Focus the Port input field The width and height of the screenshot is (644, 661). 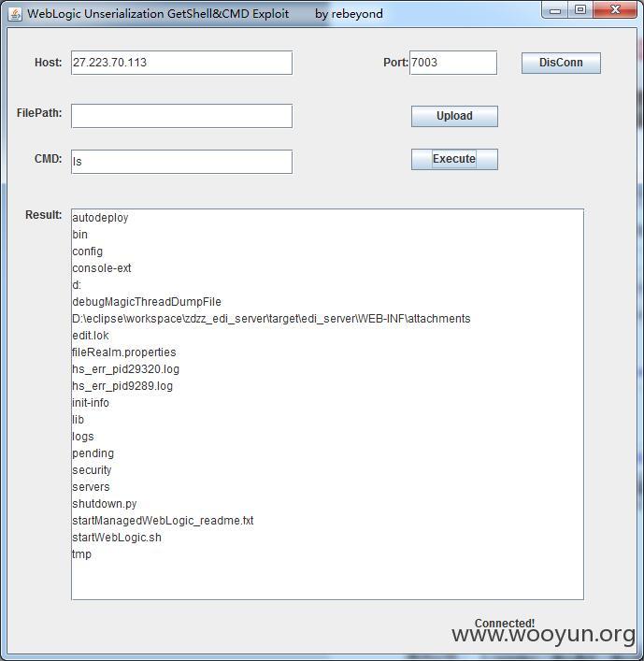(x=453, y=63)
